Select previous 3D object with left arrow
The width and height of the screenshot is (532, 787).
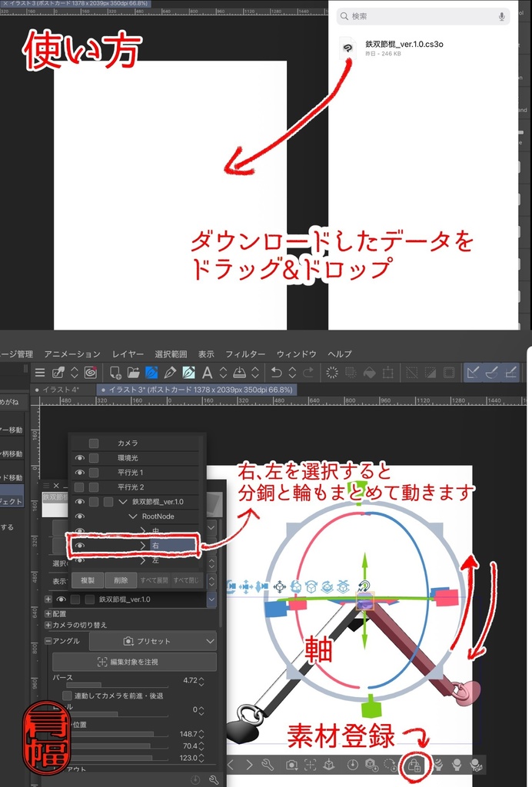(231, 765)
